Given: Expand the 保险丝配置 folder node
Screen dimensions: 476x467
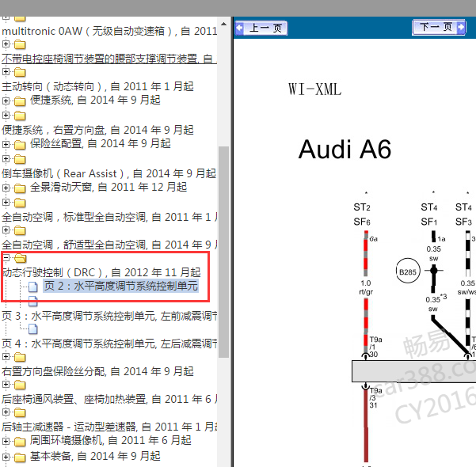Looking at the screenshot, I should (x=6, y=144).
